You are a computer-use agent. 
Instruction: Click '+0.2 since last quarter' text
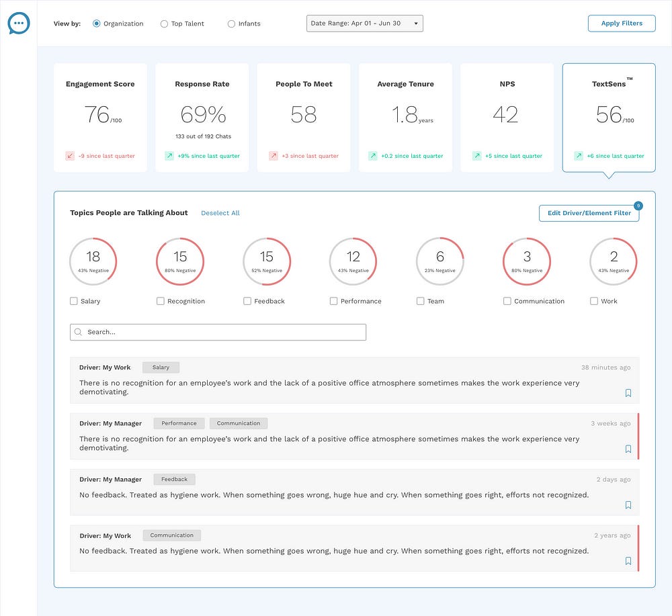(x=413, y=156)
